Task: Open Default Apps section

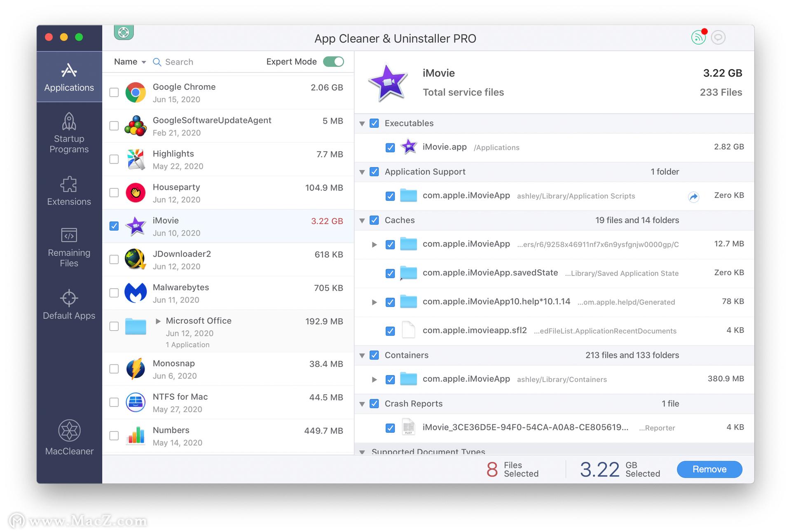Action: click(x=69, y=305)
